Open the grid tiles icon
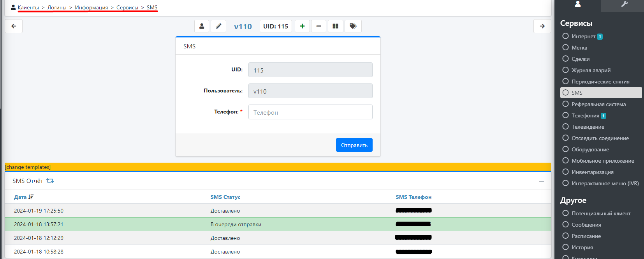The width and height of the screenshot is (644, 259). [x=335, y=26]
